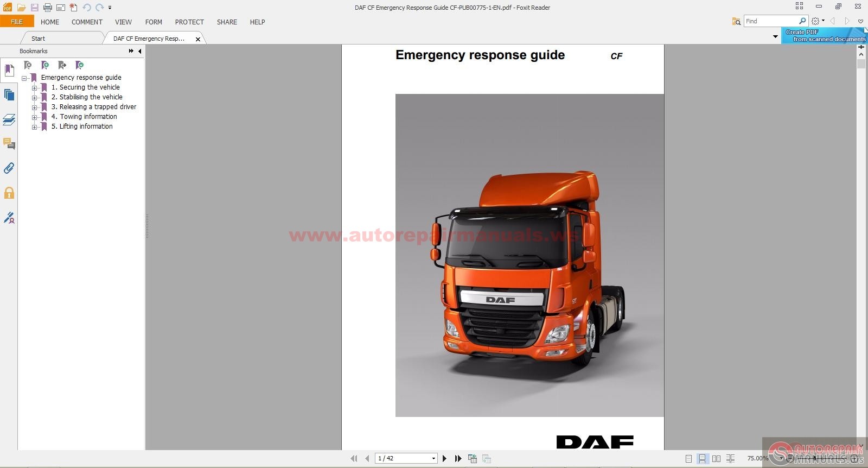The image size is (868, 468).
Task: Open the Pages thumbnails sidebar icon
Action: pyautogui.click(x=9, y=95)
